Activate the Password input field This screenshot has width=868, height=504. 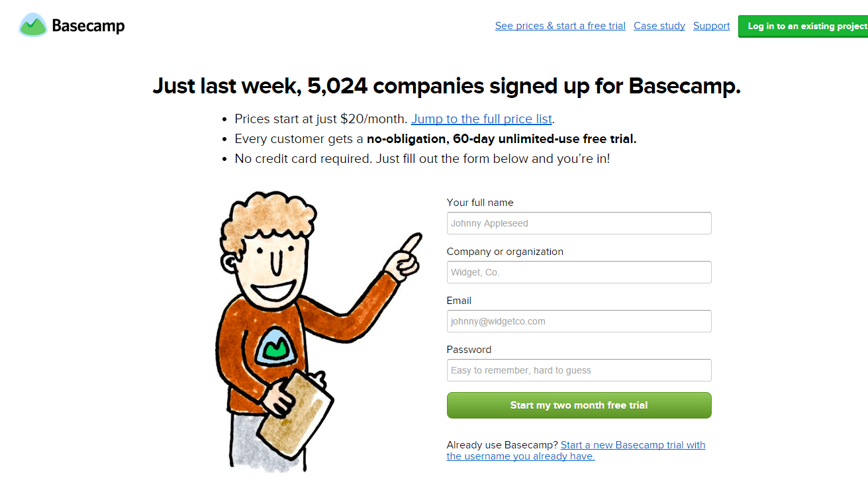click(x=579, y=370)
